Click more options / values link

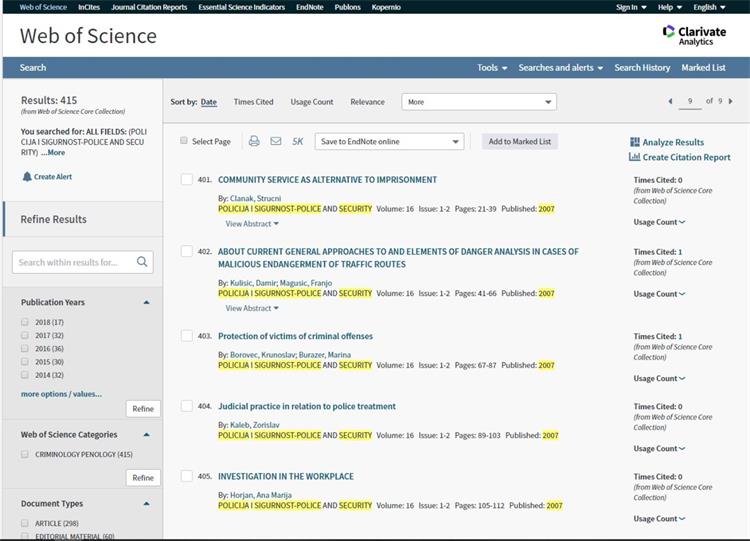tap(61, 394)
